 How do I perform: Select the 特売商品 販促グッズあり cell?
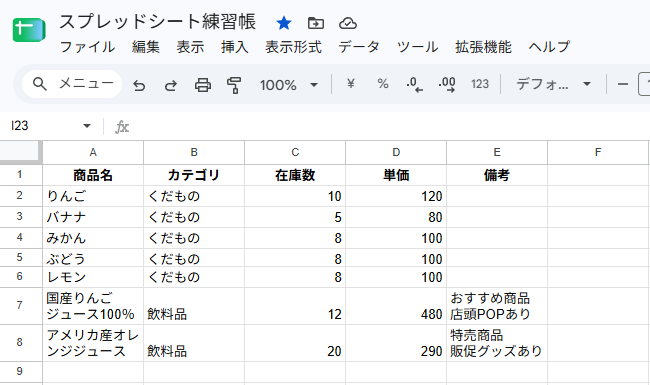pos(497,343)
